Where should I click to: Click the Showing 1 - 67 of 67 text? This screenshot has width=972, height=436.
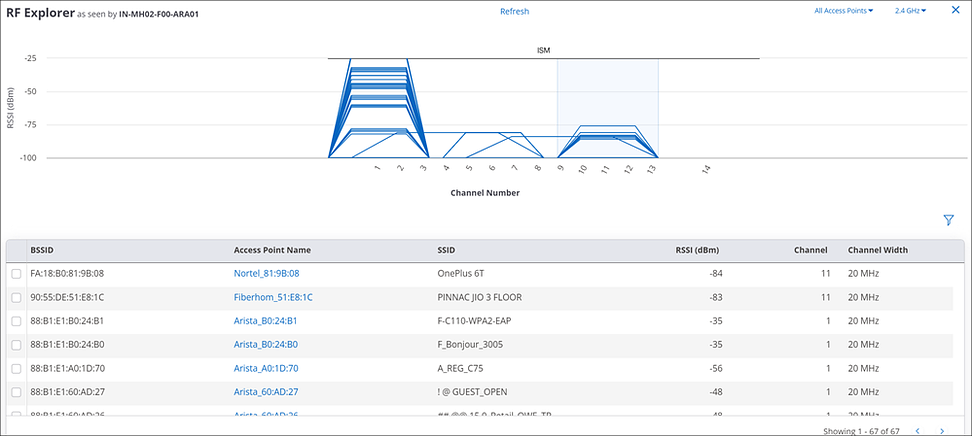coord(861,430)
